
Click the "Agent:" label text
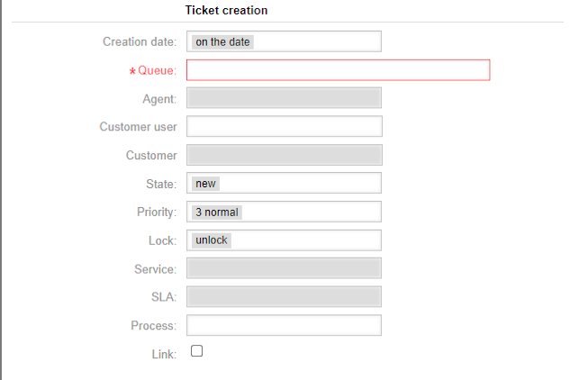(159, 99)
